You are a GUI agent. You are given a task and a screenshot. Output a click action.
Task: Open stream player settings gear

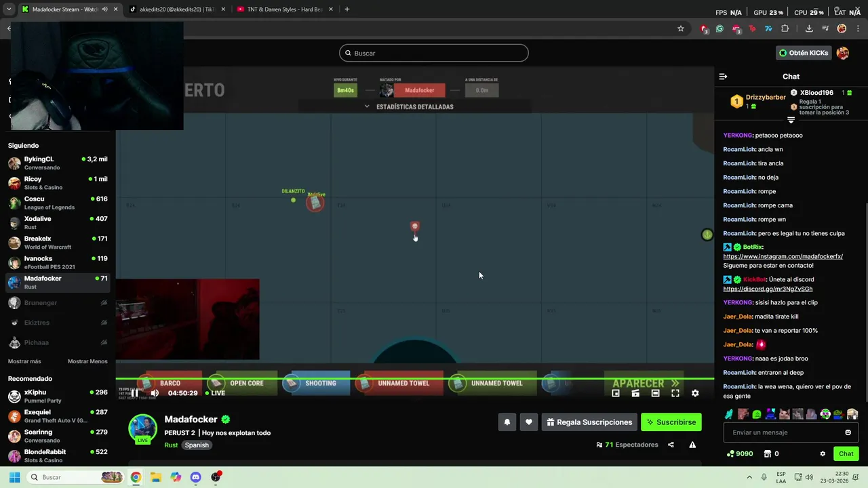coord(695,393)
